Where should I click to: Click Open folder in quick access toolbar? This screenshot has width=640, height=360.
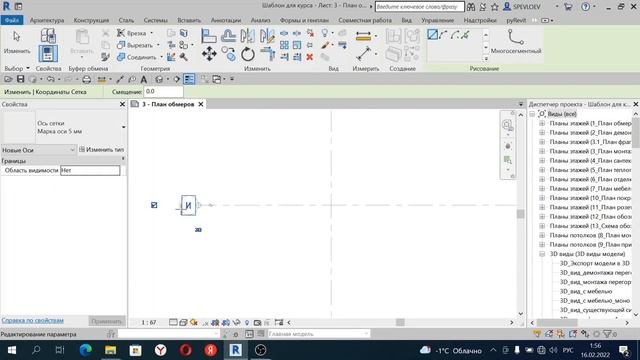click(x=8, y=79)
